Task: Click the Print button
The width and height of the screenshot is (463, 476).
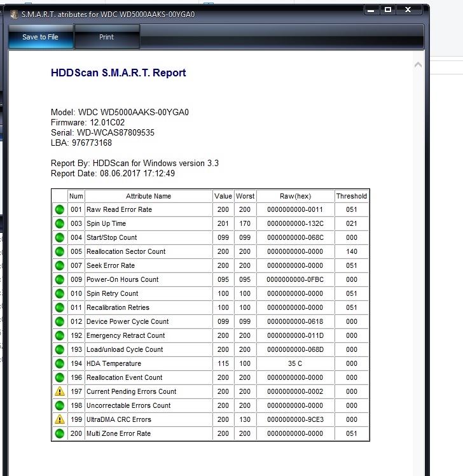Action: click(106, 37)
